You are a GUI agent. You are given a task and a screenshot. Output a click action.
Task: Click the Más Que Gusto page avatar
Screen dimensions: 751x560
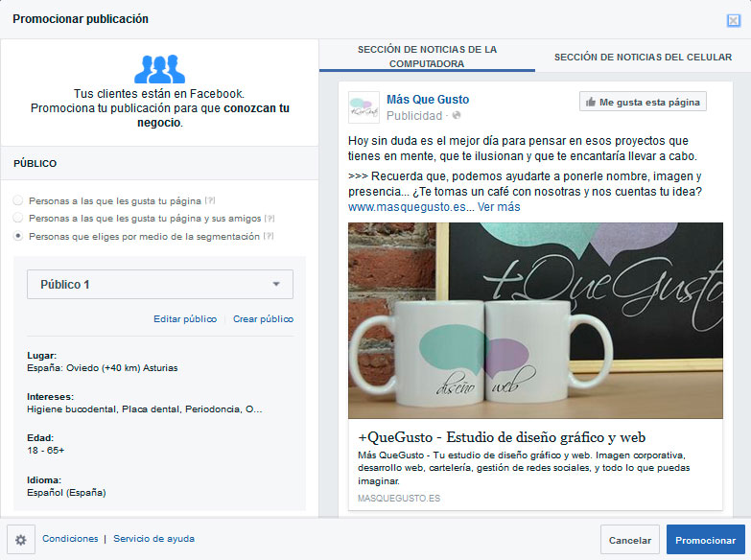pos(364,107)
